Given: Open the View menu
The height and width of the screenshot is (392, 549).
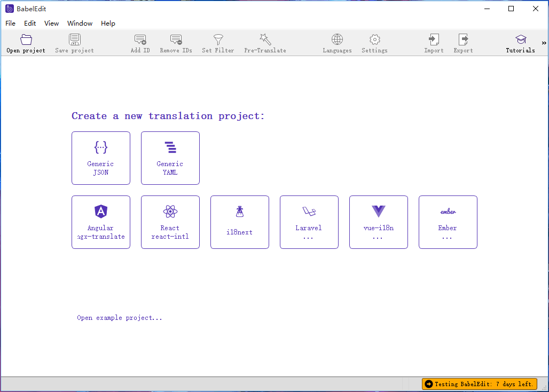Looking at the screenshot, I should pyautogui.click(x=51, y=23).
